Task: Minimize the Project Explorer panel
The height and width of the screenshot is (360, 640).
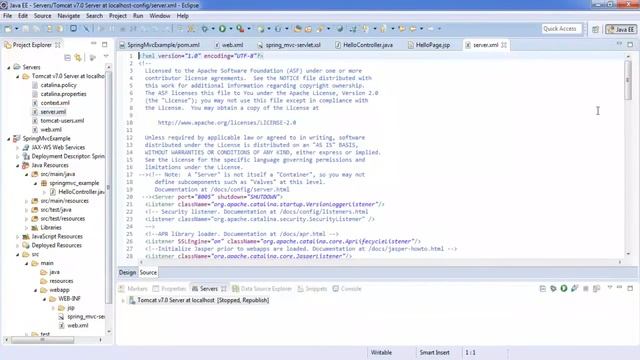Action: (x=93, y=43)
